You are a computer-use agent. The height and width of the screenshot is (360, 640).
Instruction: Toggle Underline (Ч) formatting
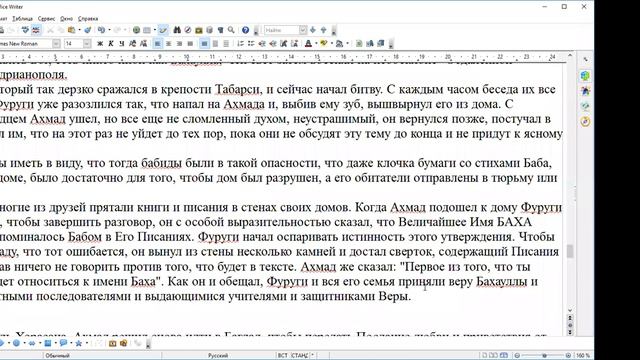pos(122,43)
